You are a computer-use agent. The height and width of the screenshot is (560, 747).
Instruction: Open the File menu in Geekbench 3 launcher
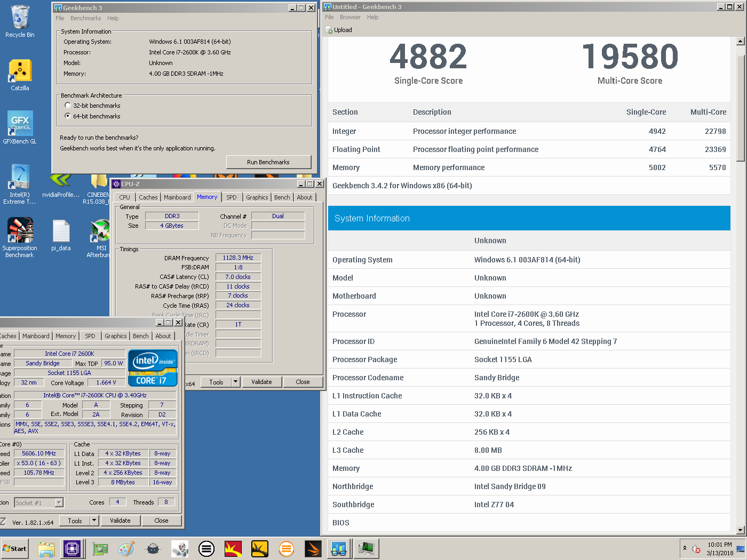point(60,18)
